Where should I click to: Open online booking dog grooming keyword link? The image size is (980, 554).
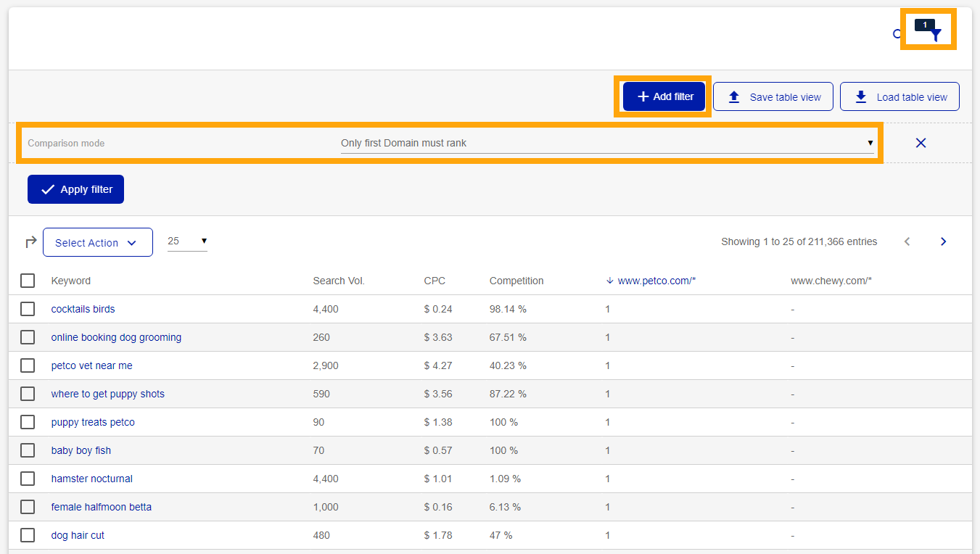pos(116,337)
